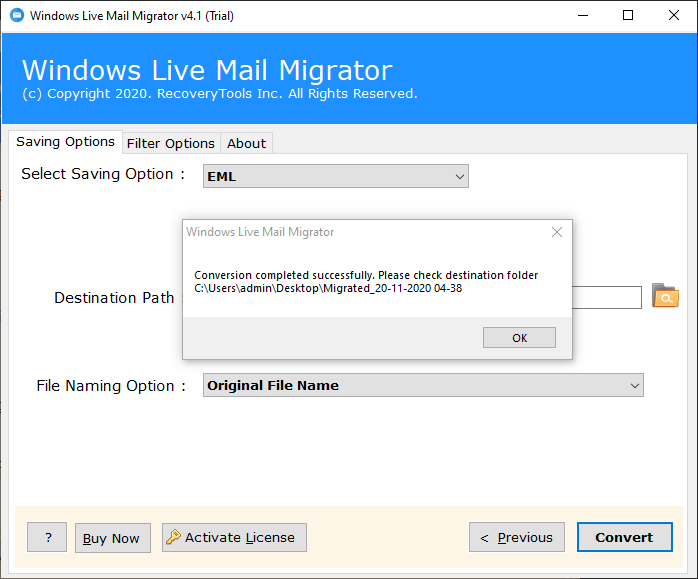Go back with the Previous button

[x=517, y=537]
